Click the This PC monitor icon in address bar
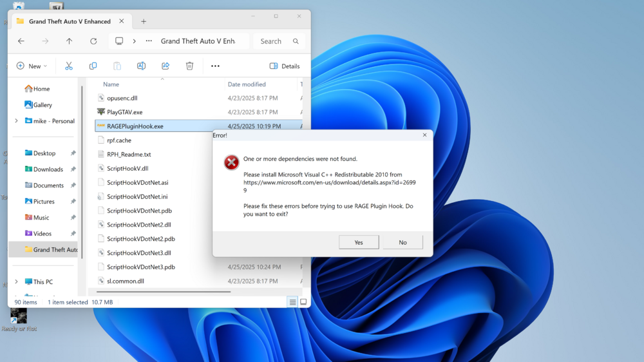Viewport: 644px width, 362px height. (x=119, y=41)
